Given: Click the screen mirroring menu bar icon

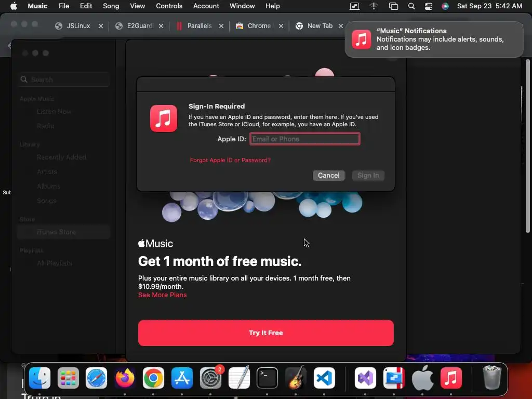Looking at the screenshot, I should [x=354, y=6].
